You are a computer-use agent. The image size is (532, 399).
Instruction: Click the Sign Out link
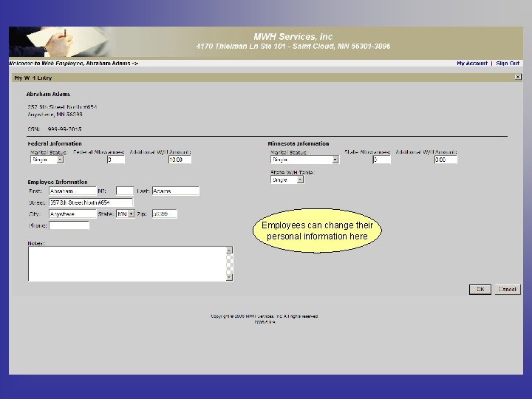(x=508, y=63)
